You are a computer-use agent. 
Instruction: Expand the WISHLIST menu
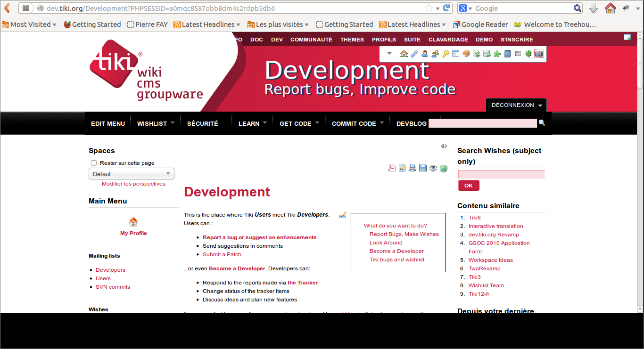[x=173, y=122]
